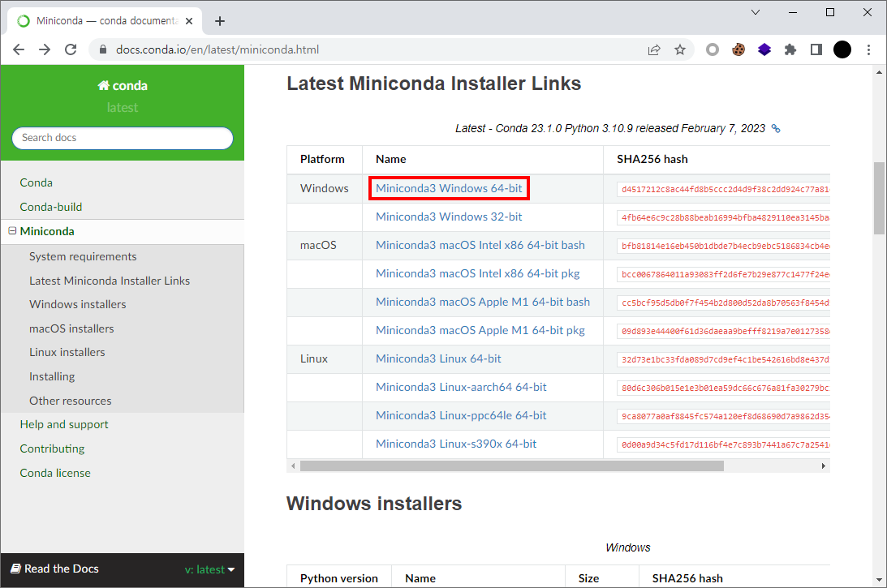Download Miniconda3 macOS Intel x86 64-bit bash
This screenshot has height=588, width=887.
pyautogui.click(x=480, y=246)
